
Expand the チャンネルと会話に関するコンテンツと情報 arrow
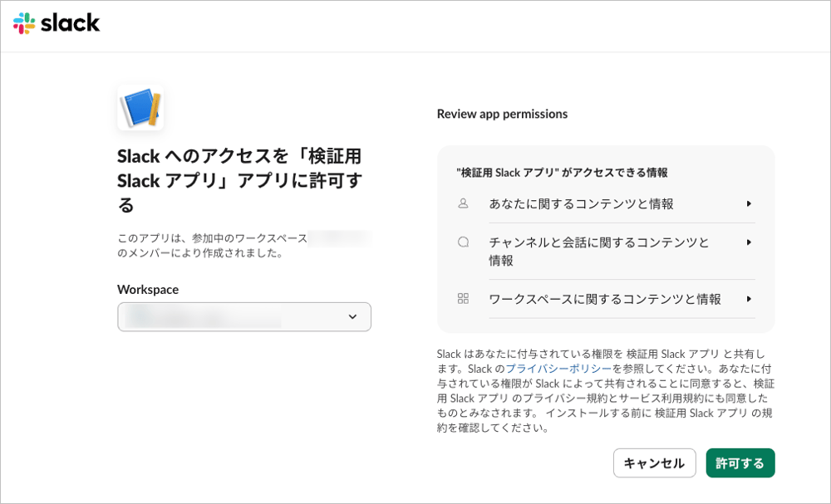pyautogui.click(x=749, y=242)
